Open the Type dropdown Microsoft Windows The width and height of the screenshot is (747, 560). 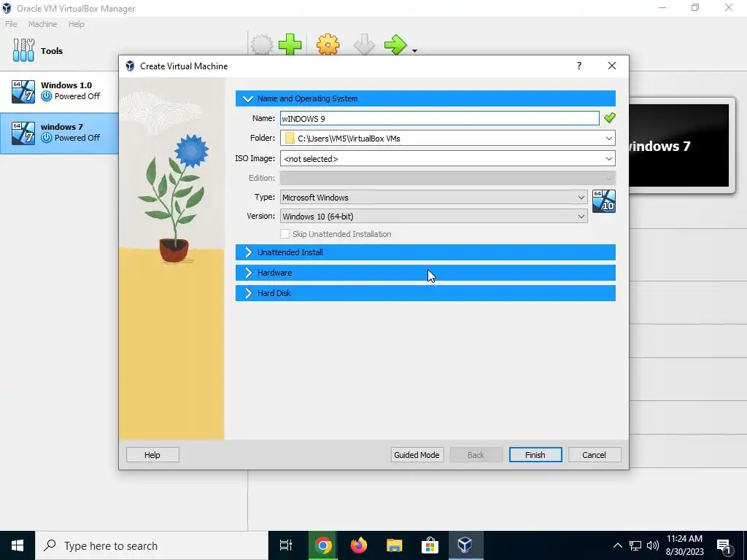[433, 197]
